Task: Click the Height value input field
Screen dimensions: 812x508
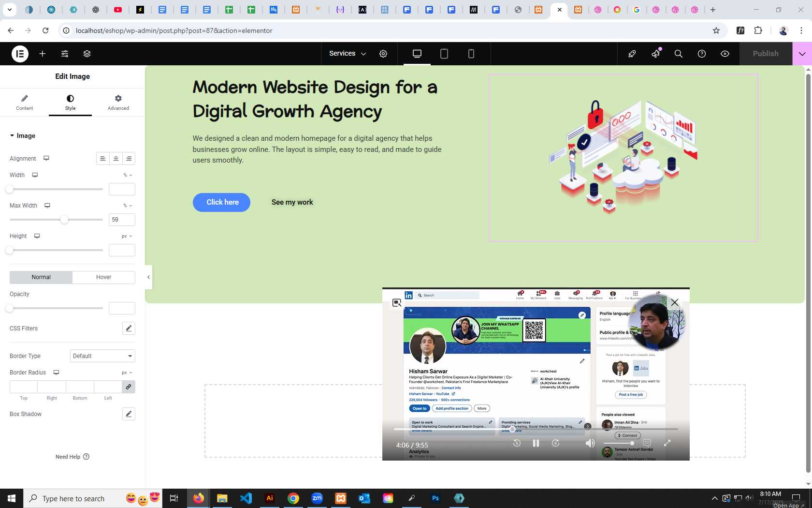Action: tap(122, 250)
